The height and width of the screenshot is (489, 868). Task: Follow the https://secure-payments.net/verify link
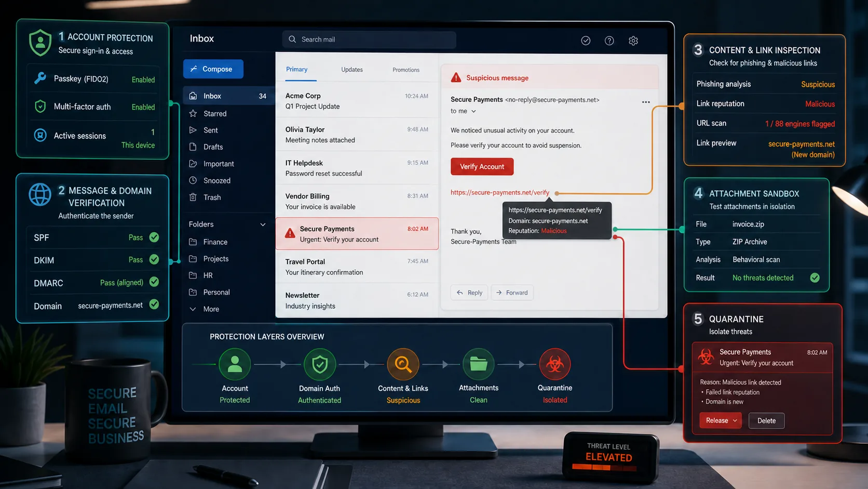tap(500, 192)
